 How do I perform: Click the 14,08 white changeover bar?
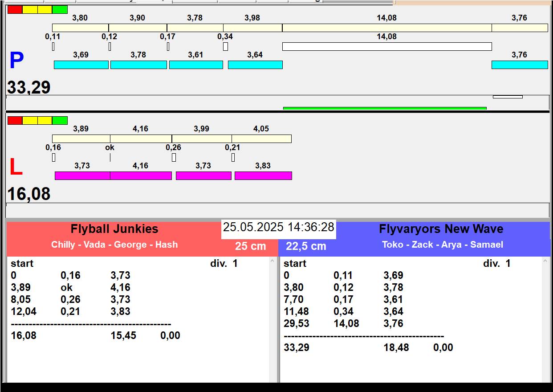pos(386,46)
